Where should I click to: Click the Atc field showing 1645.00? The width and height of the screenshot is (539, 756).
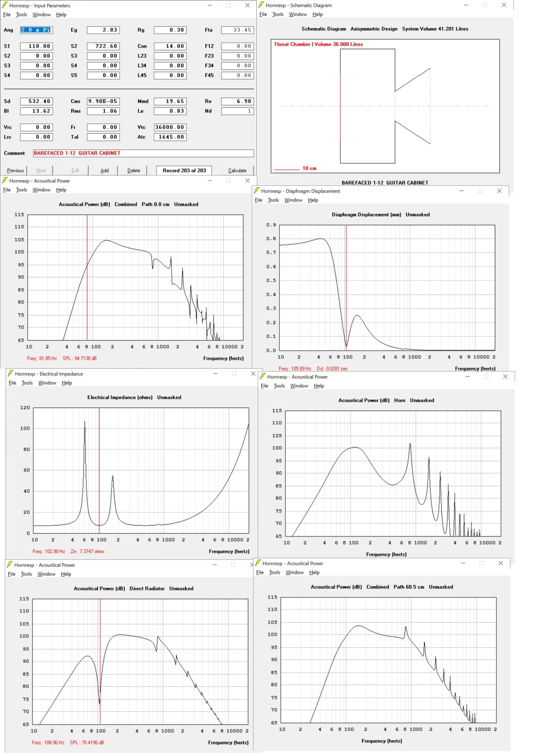(170, 137)
